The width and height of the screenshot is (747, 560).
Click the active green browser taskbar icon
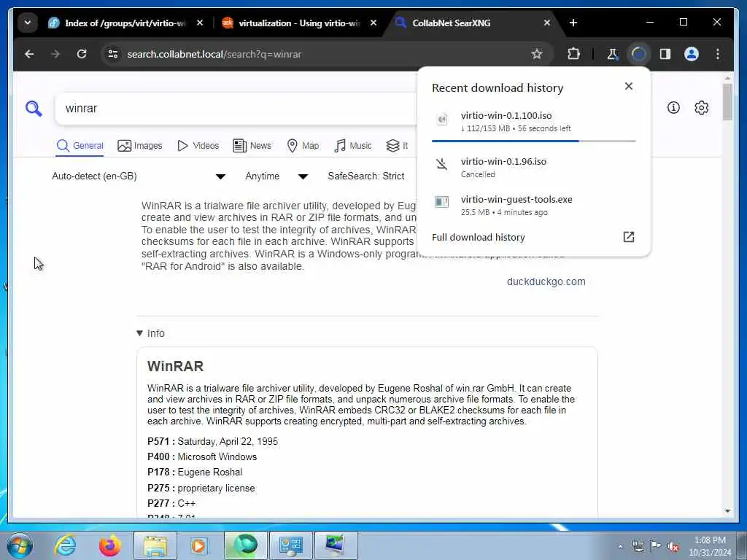(x=245, y=545)
